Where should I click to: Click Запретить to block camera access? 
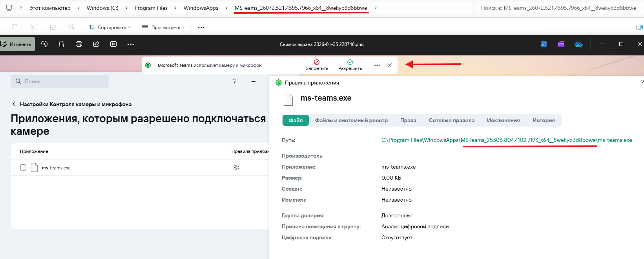click(317, 65)
